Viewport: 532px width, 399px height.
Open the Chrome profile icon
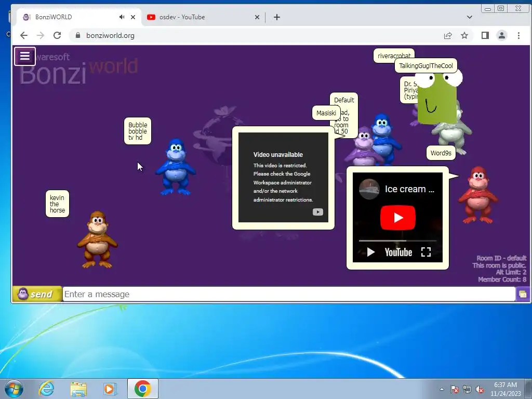(502, 35)
